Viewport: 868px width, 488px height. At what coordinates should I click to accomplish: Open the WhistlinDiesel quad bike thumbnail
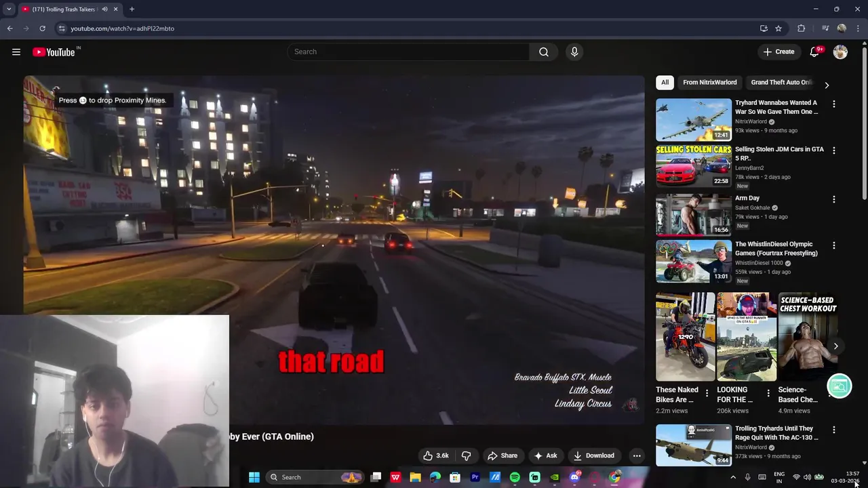694,261
